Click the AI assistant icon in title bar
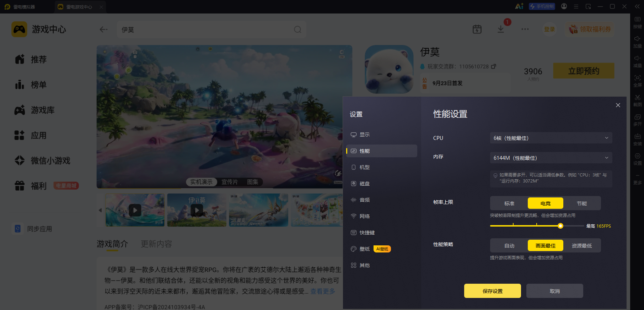Screen dimensions: 644x310 519,6
